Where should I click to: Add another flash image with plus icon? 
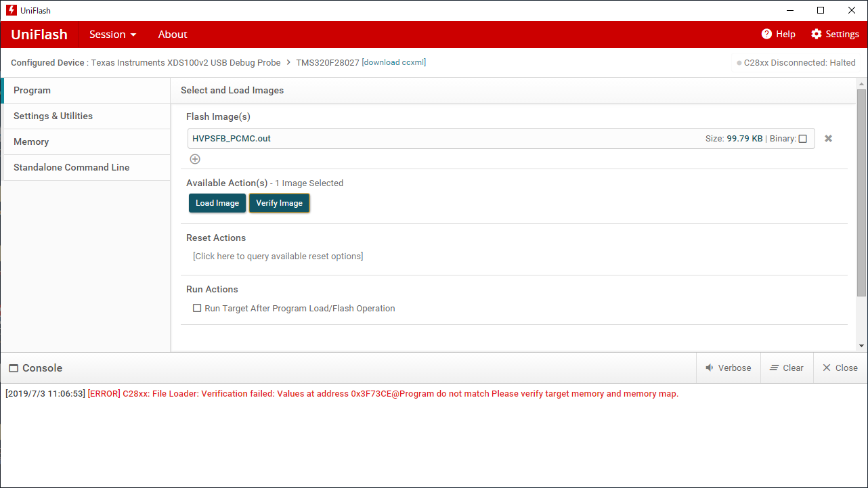tap(195, 159)
